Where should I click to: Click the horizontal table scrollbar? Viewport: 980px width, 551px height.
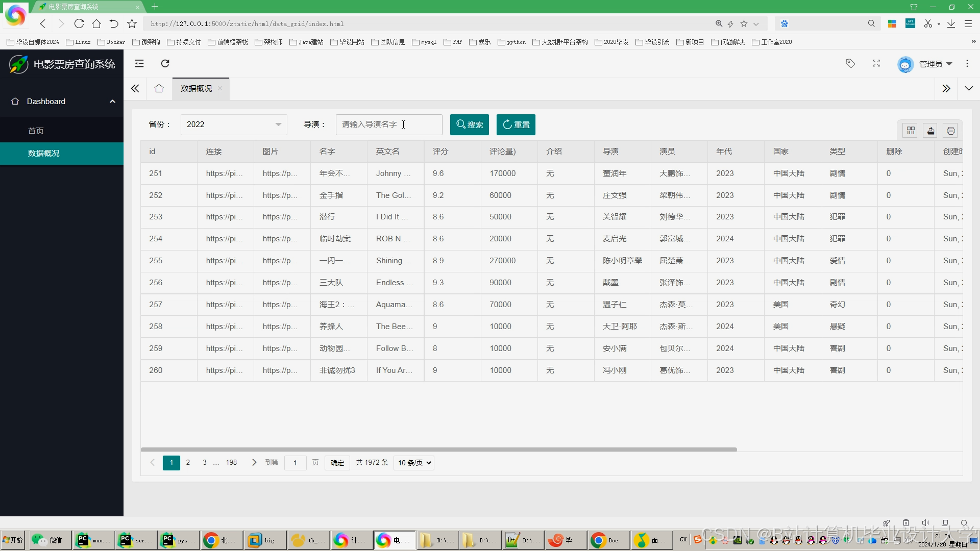click(438, 449)
